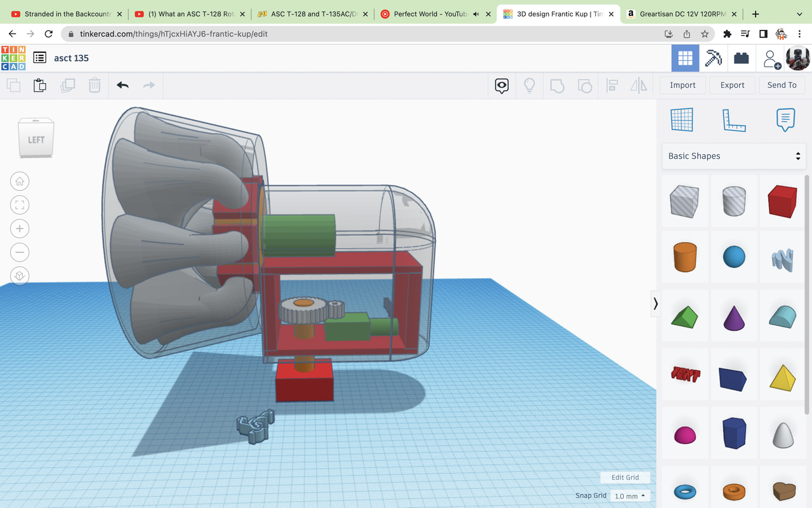Select the red Text shape

point(684,375)
